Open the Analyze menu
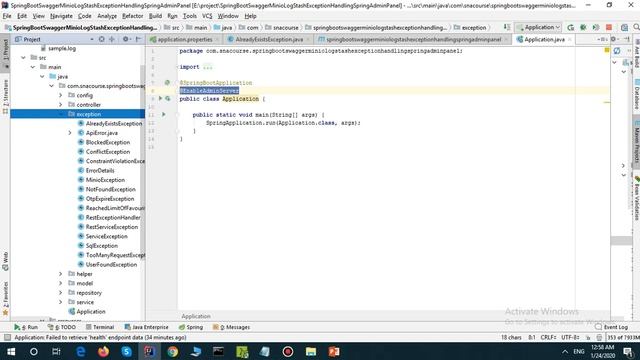The height and width of the screenshot is (360, 640). (107, 16)
